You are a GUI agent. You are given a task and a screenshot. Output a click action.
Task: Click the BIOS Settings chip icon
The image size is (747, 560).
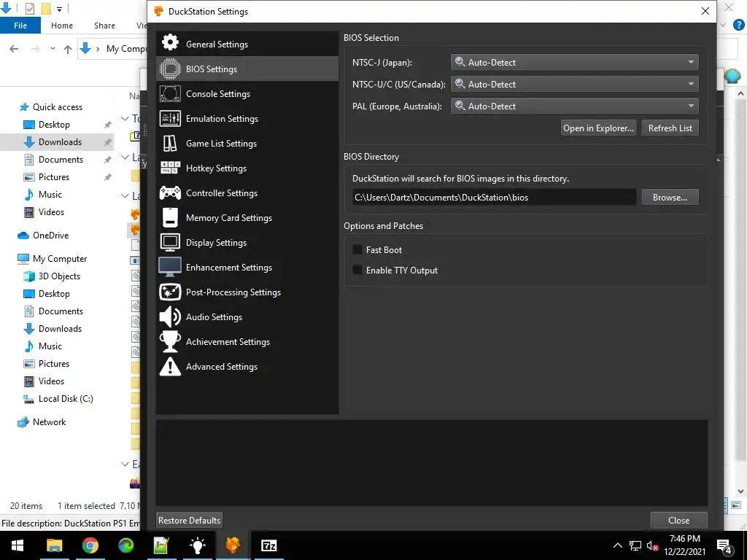170,69
